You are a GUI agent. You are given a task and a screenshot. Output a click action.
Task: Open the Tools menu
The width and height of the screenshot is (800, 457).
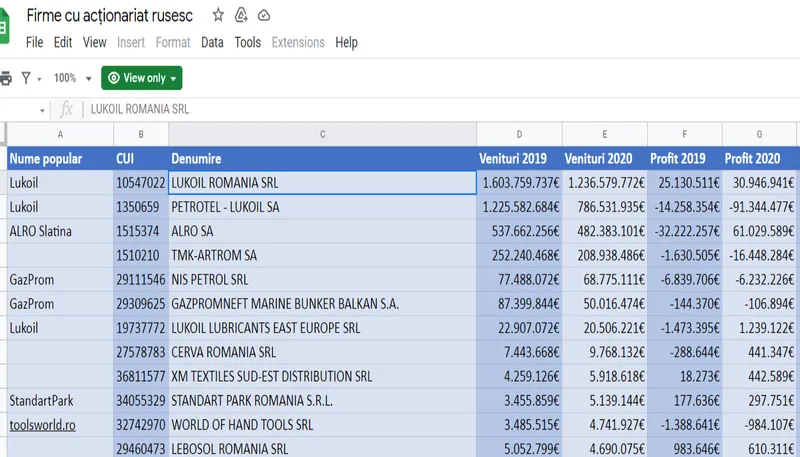pos(247,42)
